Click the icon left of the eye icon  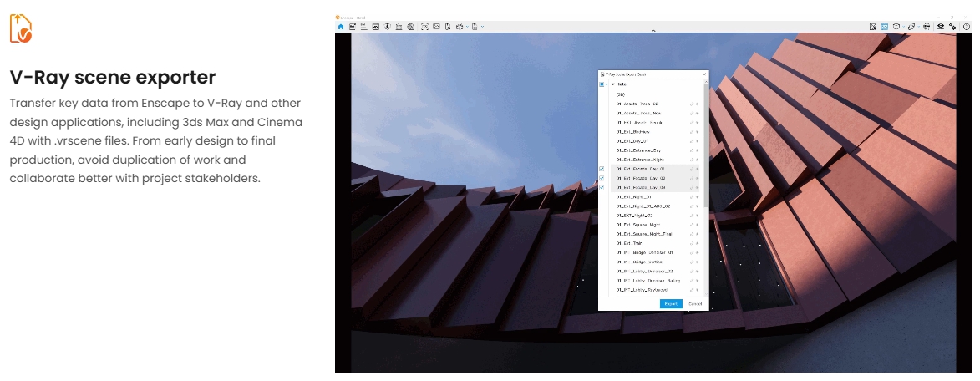(927, 27)
